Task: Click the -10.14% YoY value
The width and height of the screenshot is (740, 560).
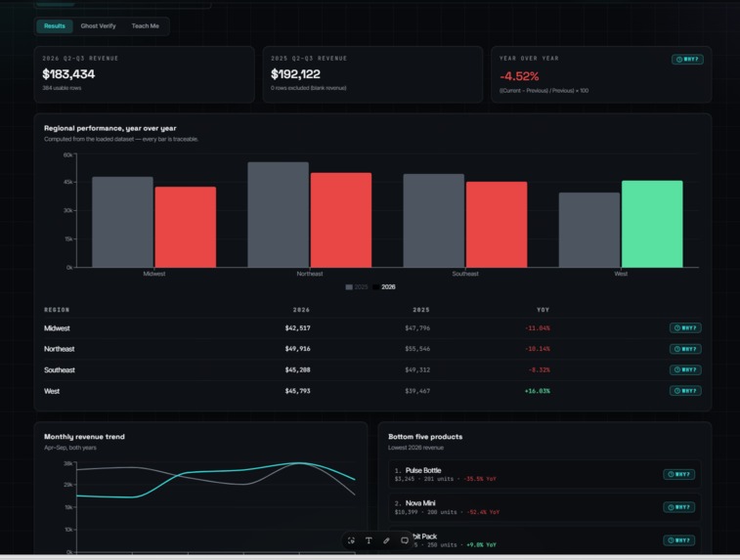Action: [537, 349]
